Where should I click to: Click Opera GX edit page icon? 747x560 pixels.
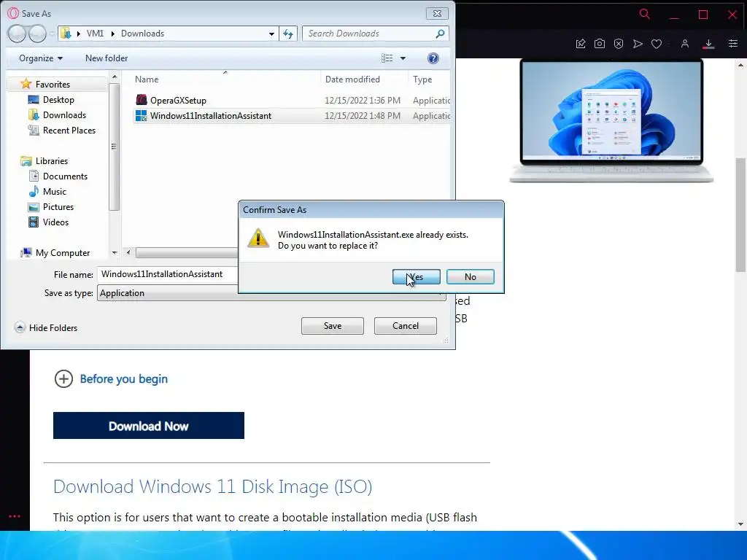tap(580, 44)
